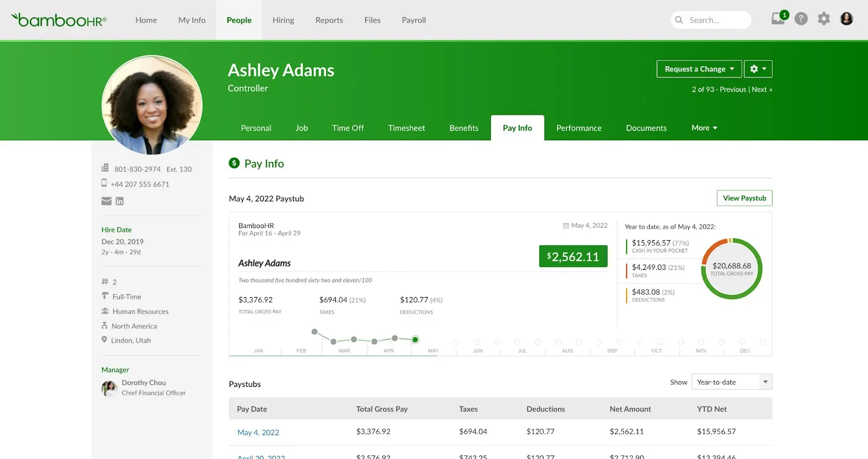This screenshot has height=459, width=868.
Task: Click the email envelope icon in sidebar
Action: click(106, 201)
